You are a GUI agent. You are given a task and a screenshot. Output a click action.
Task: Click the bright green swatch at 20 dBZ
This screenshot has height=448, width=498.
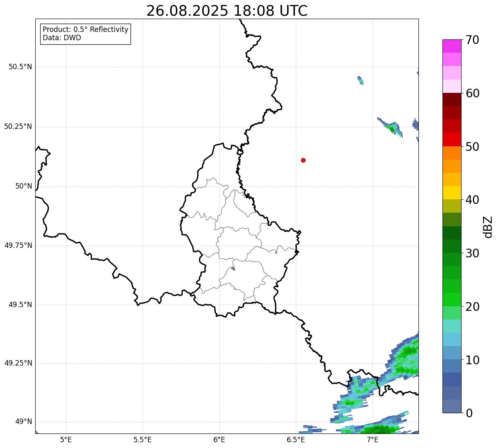tap(452, 299)
